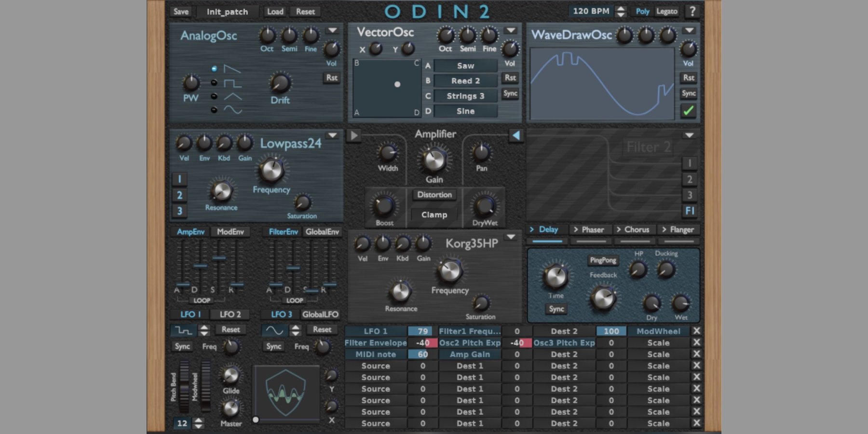The width and height of the screenshot is (868, 434).
Task: Click the AmpEnv Decay slider
Action: 200,266
